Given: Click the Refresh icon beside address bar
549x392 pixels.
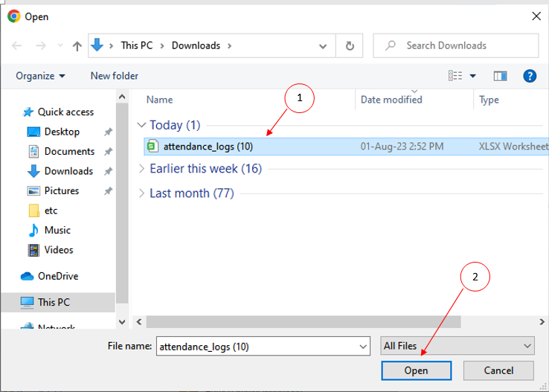Looking at the screenshot, I should pyautogui.click(x=350, y=45).
